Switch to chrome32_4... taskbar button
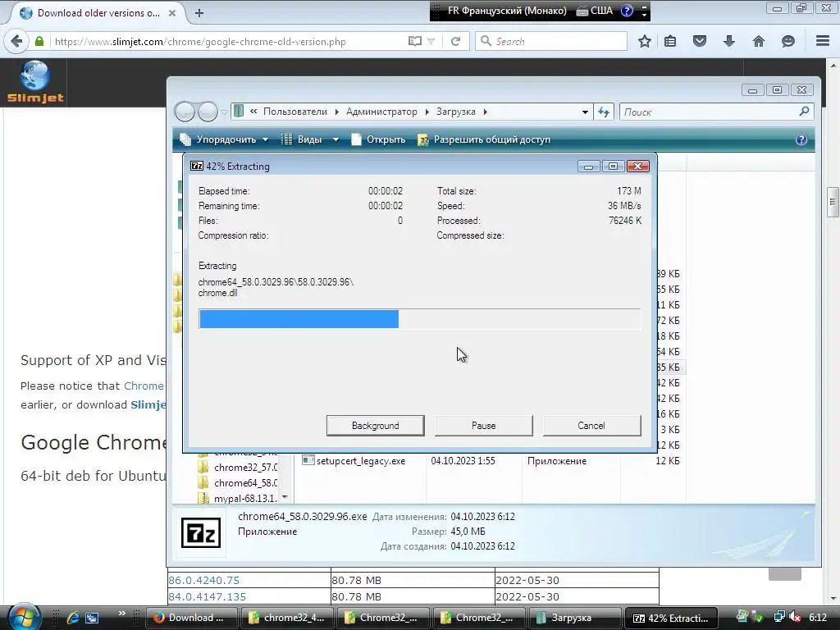This screenshot has height=630, width=840. [287, 618]
